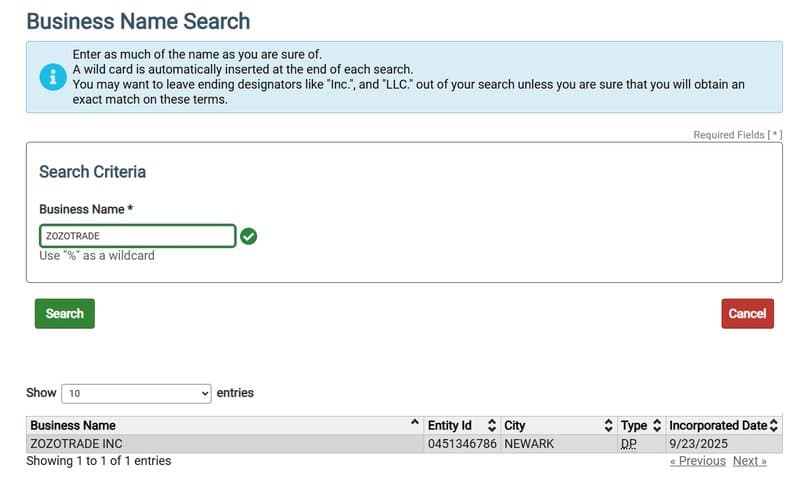This screenshot has height=495, width=800.
Task: Click the Business Name Search heading
Action: coord(138,21)
